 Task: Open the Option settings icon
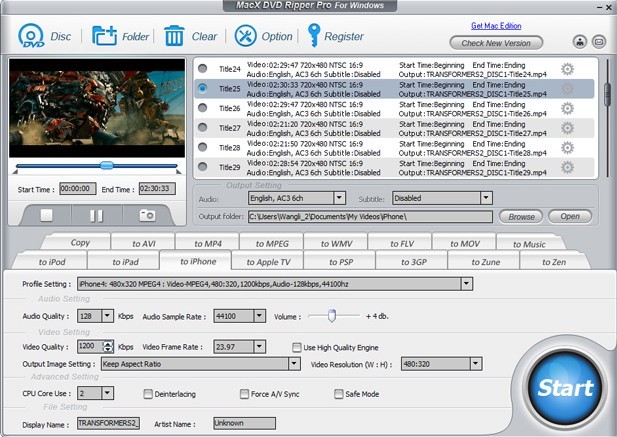pyautogui.click(x=246, y=36)
